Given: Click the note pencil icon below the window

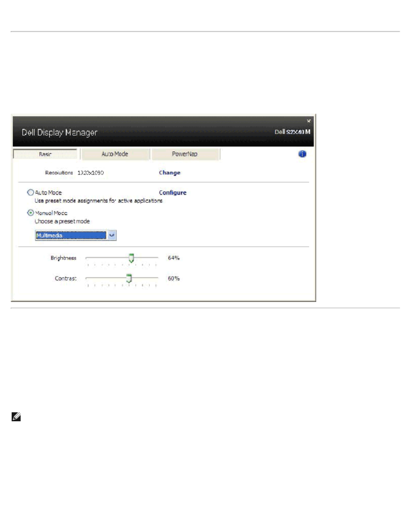Looking at the screenshot, I should 16,417.
